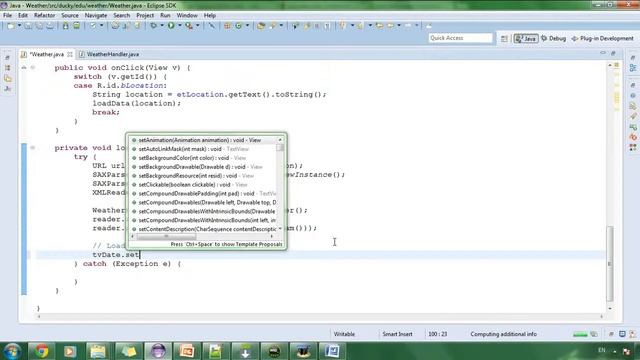Open Windows Explorer from the taskbar
640x360 pixels.
tap(98, 351)
